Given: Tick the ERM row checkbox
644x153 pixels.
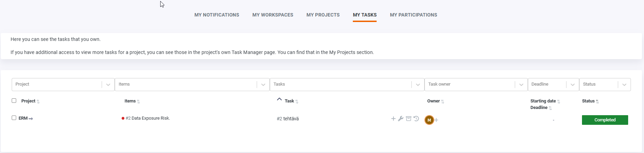Looking at the screenshot, I should pyautogui.click(x=14, y=118).
